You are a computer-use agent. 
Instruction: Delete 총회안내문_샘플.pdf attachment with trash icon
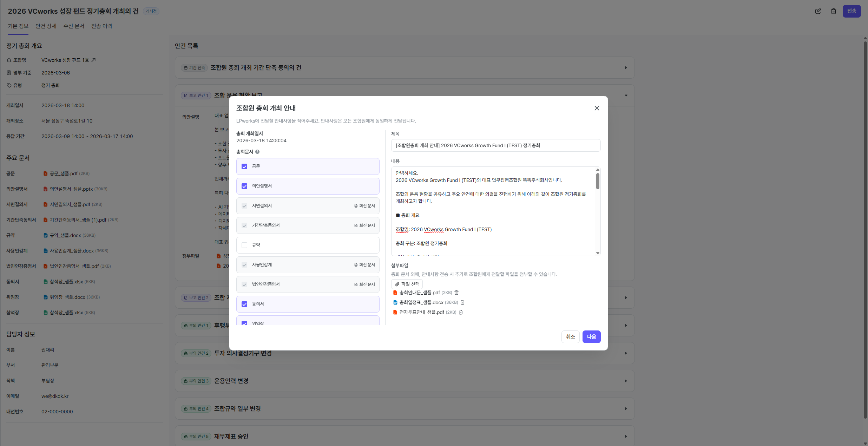pyautogui.click(x=456, y=293)
